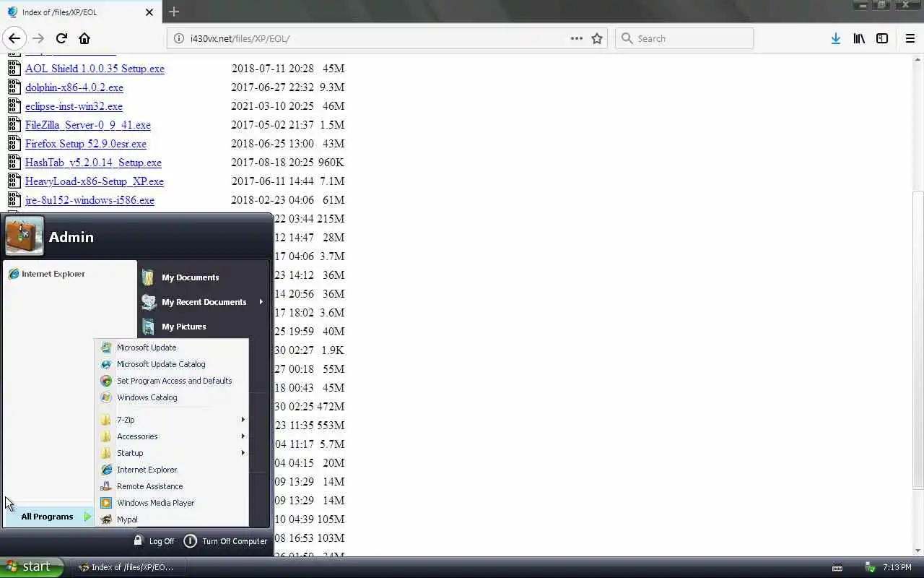The width and height of the screenshot is (924, 578).
Task: Toggle the sidebar icon in toolbar
Action: tap(882, 38)
